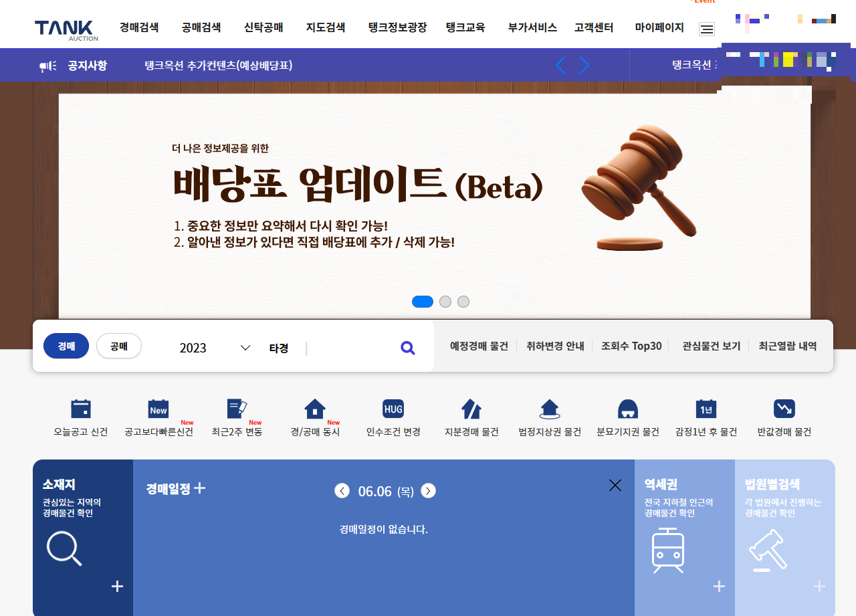Open the 마이페이지 menu
This screenshot has height=616, width=856.
tap(659, 27)
